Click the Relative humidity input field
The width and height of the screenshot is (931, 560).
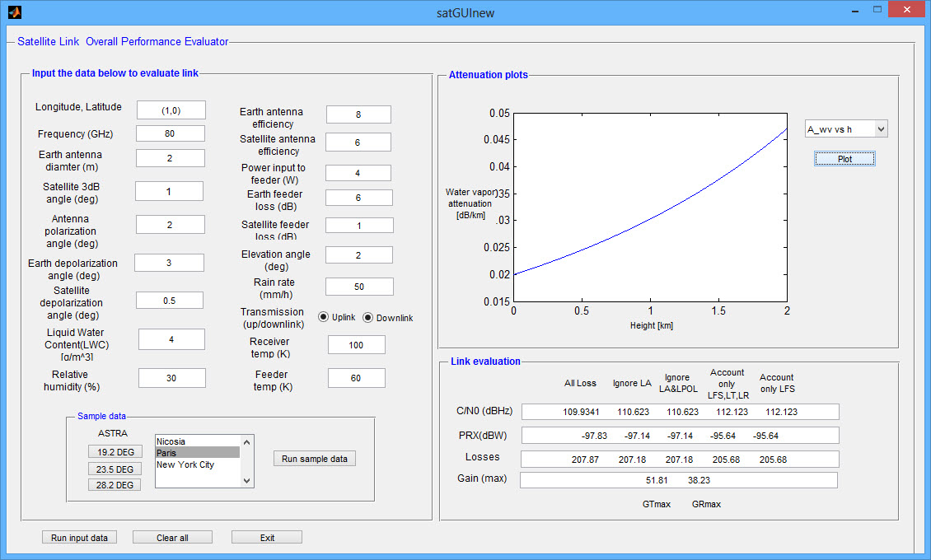click(172, 378)
